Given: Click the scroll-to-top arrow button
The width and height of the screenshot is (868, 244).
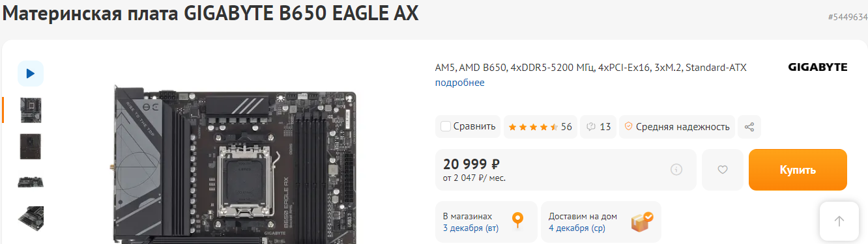Looking at the screenshot, I should coord(839,221).
